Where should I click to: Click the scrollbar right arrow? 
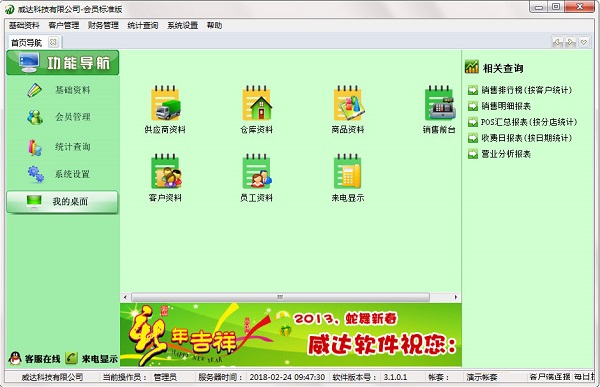click(456, 297)
